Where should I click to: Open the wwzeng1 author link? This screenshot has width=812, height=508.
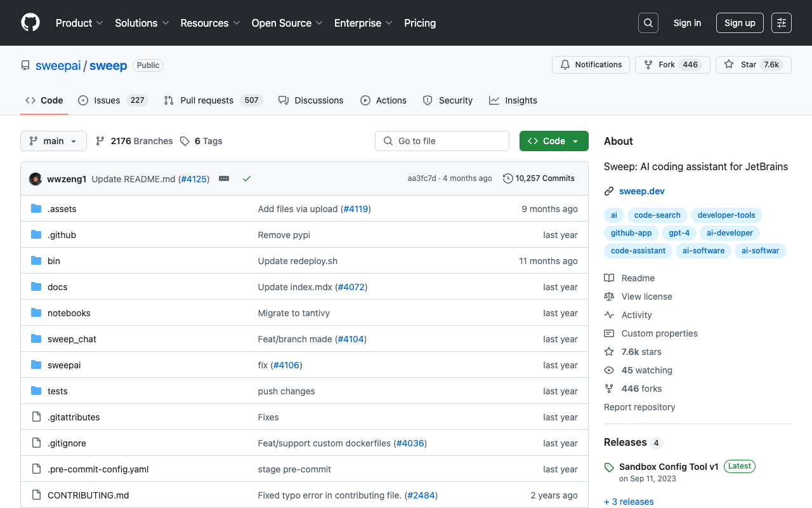(67, 179)
